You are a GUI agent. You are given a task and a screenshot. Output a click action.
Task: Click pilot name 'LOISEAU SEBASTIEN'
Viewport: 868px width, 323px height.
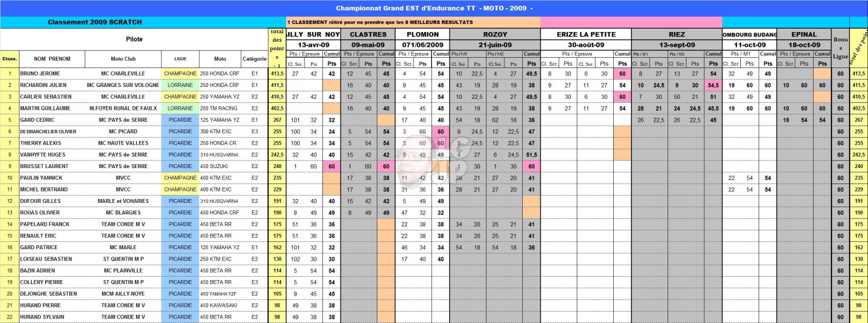tap(46, 259)
